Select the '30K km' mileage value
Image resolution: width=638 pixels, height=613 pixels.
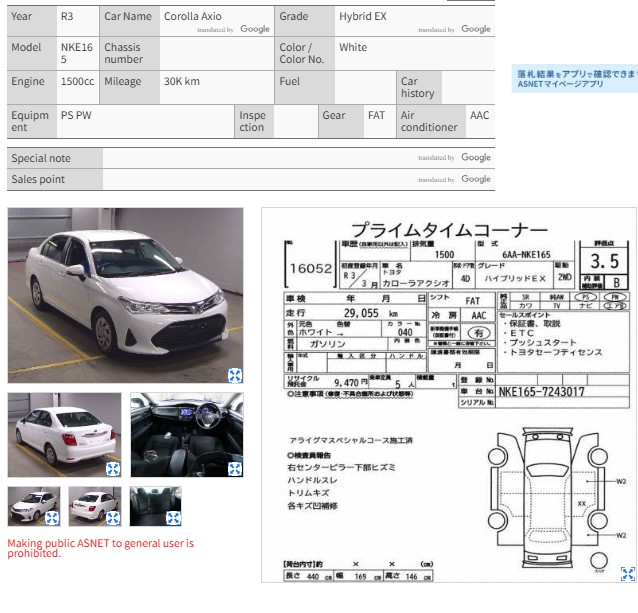[182, 81]
